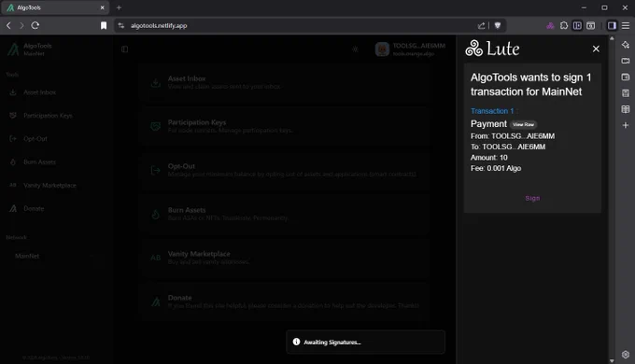
Task: Open the Donate card
Action: (285, 301)
